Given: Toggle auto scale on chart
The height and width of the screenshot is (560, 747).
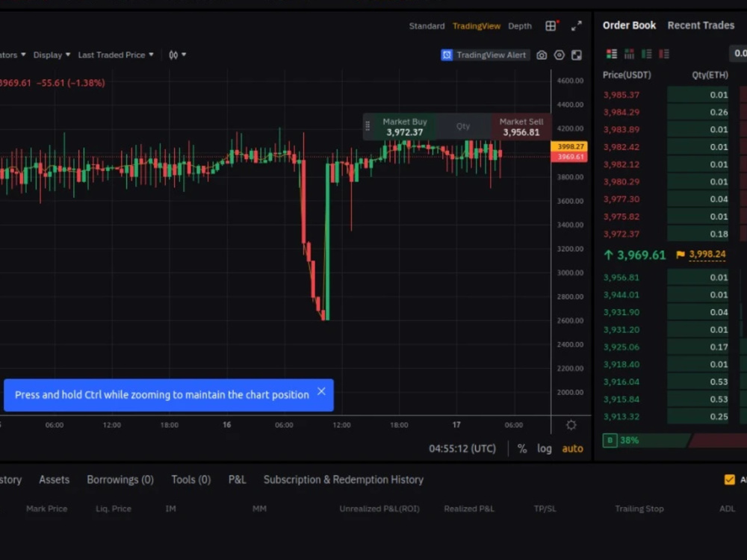Looking at the screenshot, I should pos(572,449).
